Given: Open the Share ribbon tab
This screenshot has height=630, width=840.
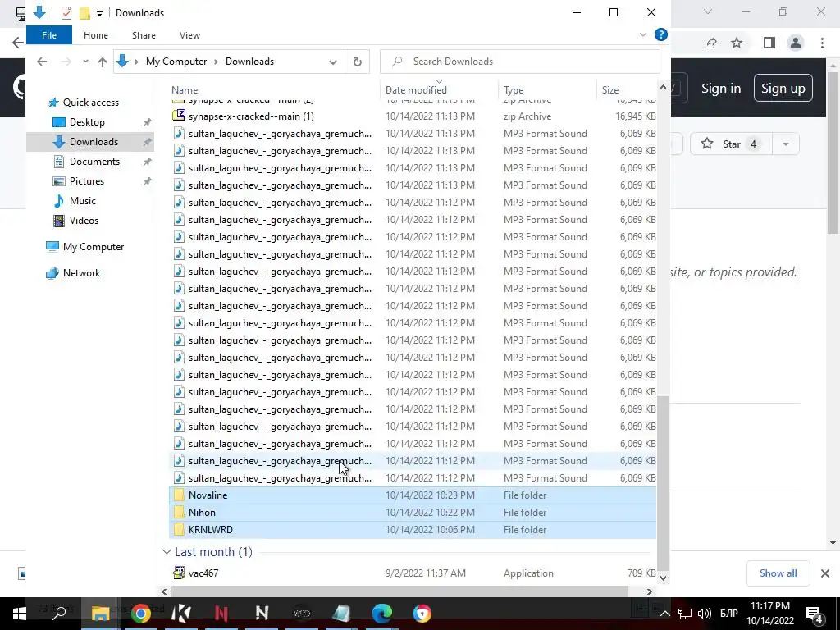Looking at the screenshot, I should [144, 35].
